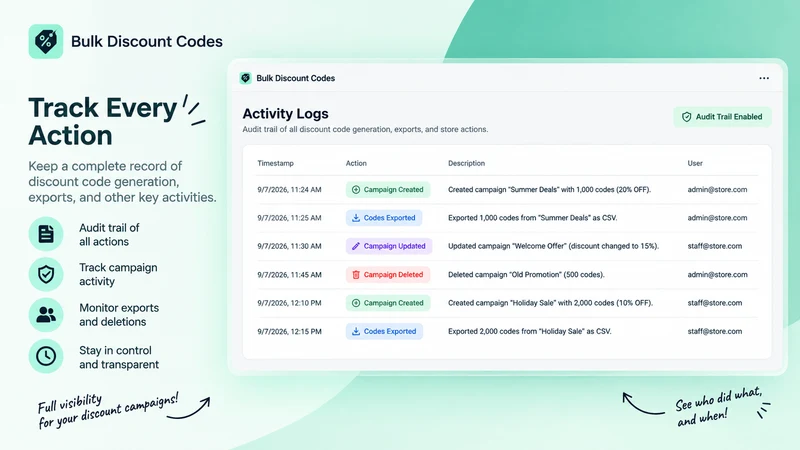Click the Timestamp column header
Viewport: 800px width, 450px height.
[276, 163]
